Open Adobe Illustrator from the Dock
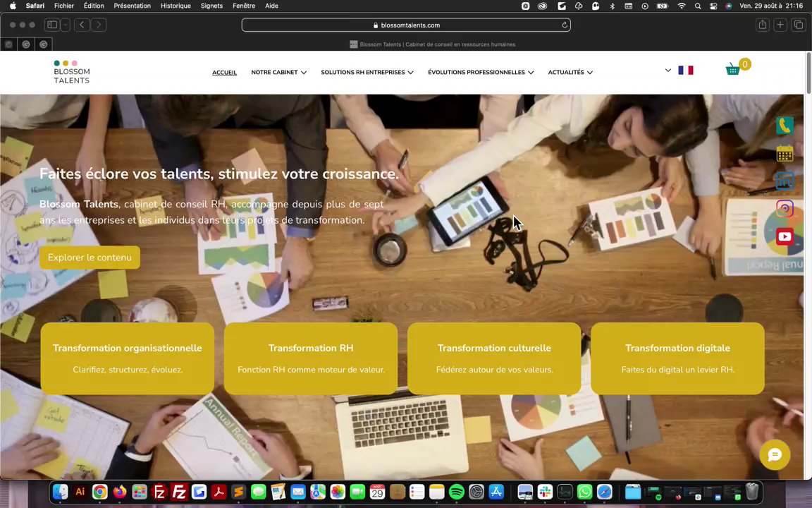Image resolution: width=812 pixels, height=508 pixels. (x=80, y=491)
